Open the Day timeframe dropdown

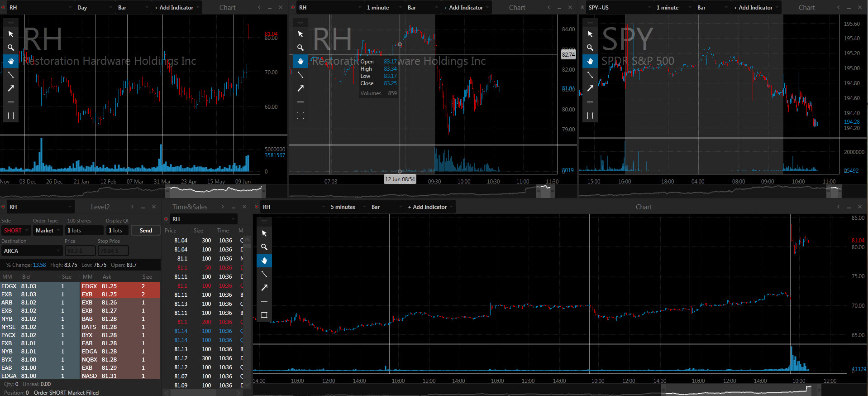tap(94, 8)
